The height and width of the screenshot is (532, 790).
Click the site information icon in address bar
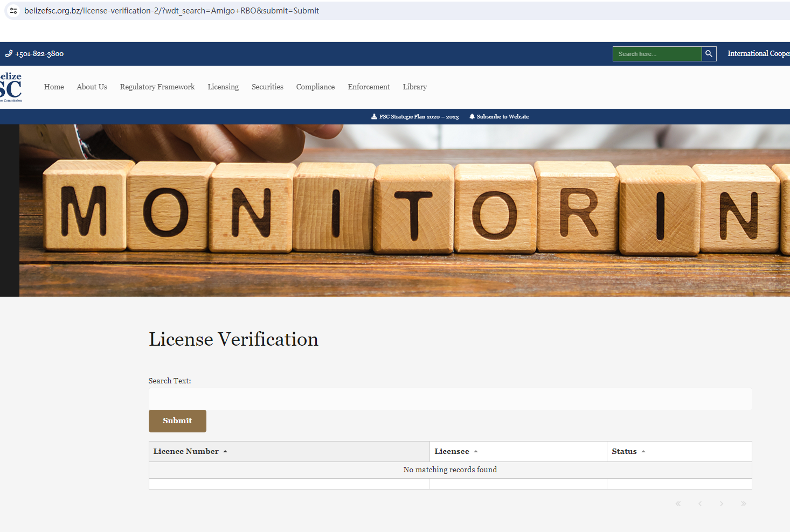tap(13, 11)
